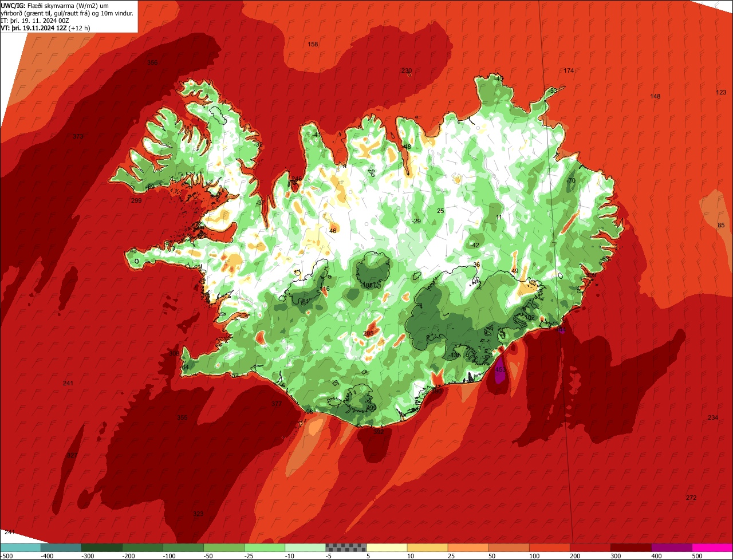Click the inland value 25
The height and width of the screenshot is (560, 733).
440,211
